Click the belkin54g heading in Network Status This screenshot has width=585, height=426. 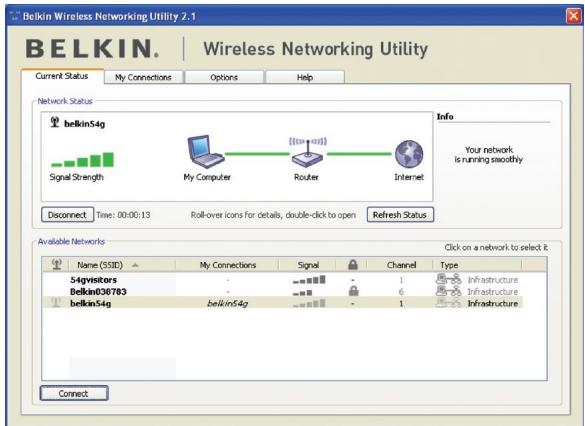(84, 124)
